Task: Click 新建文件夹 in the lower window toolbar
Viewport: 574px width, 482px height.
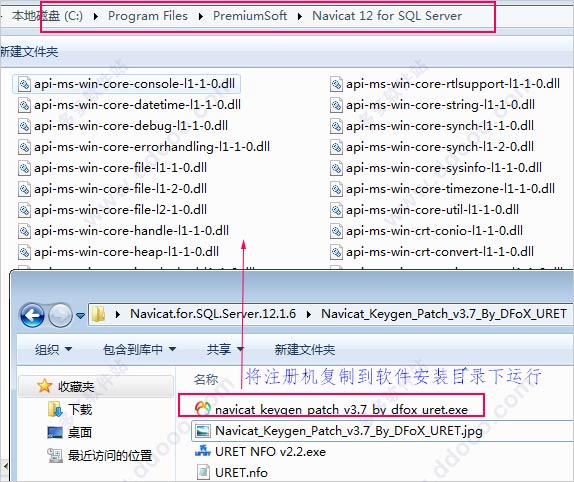Action: point(305,350)
